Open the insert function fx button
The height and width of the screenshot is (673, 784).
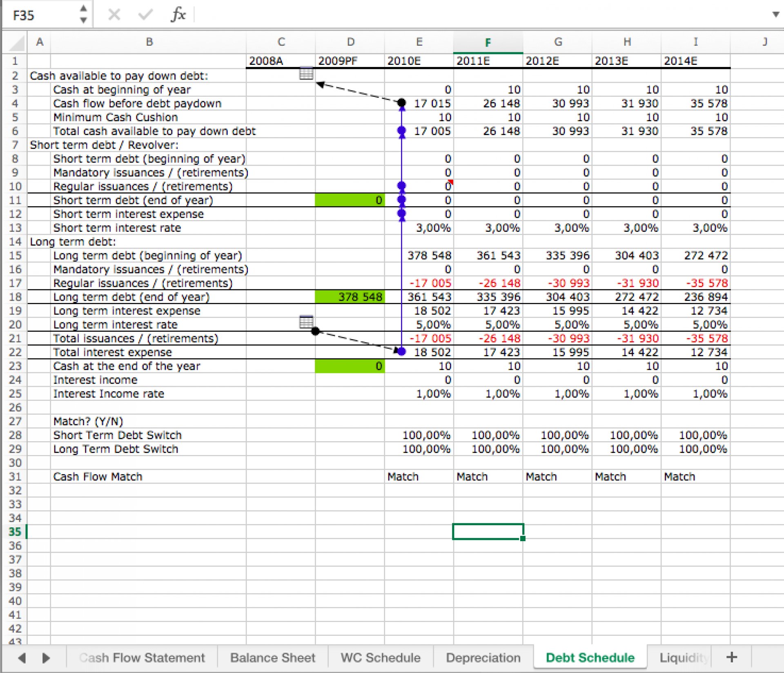(x=178, y=15)
